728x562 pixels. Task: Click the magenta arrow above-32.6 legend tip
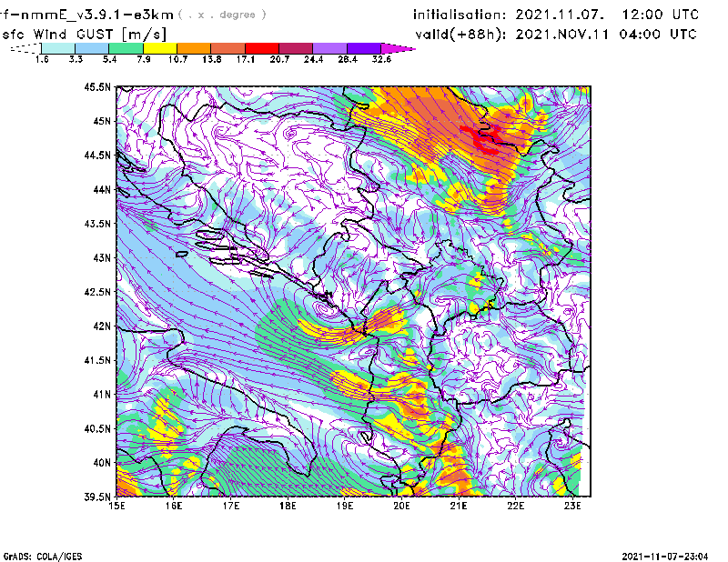pyautogui.click(x=398, y=48)
